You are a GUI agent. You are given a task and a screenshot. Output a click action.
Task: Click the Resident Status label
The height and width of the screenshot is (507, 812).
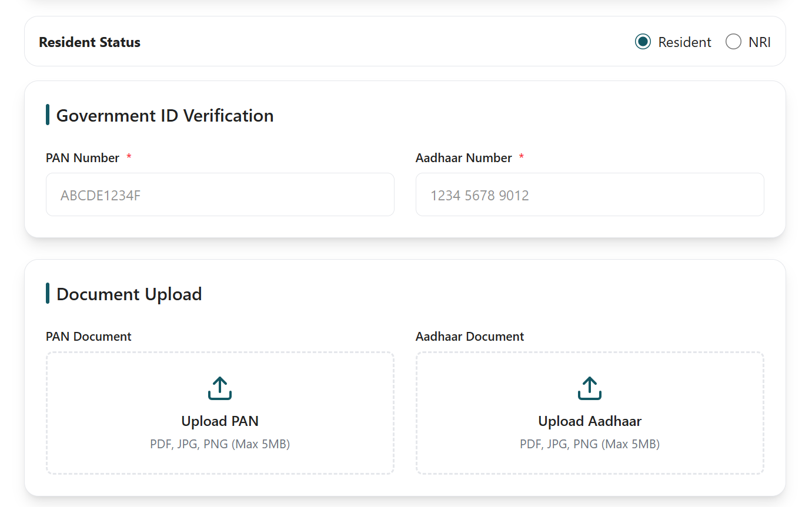(x=89, y=42)
